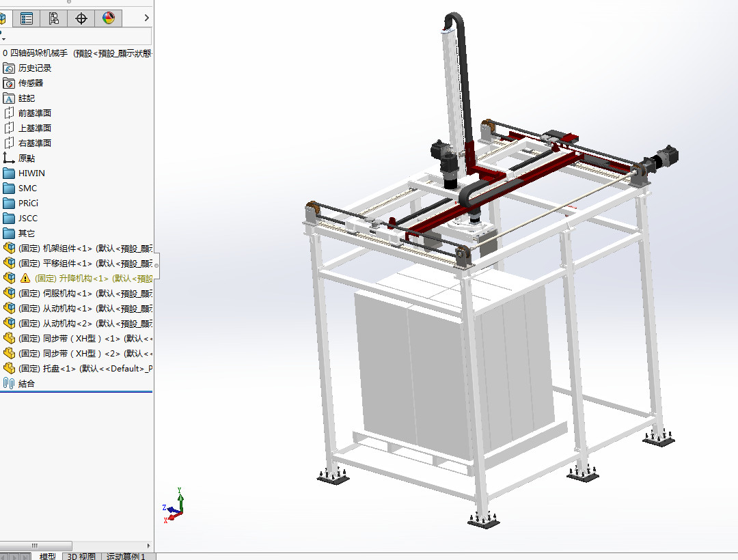This screenshot has width=738, height=560.
Task: Select the (固定) 升降机构<1> row text
Action: click(93, 279)
